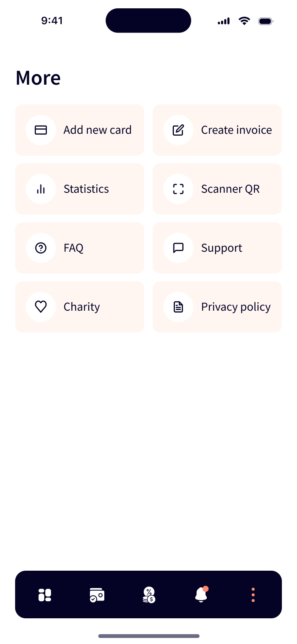The image size is (297, 644).
Task: Tap the chat bubble support icon
Action: pyautogui.click(x=178, y=248)
